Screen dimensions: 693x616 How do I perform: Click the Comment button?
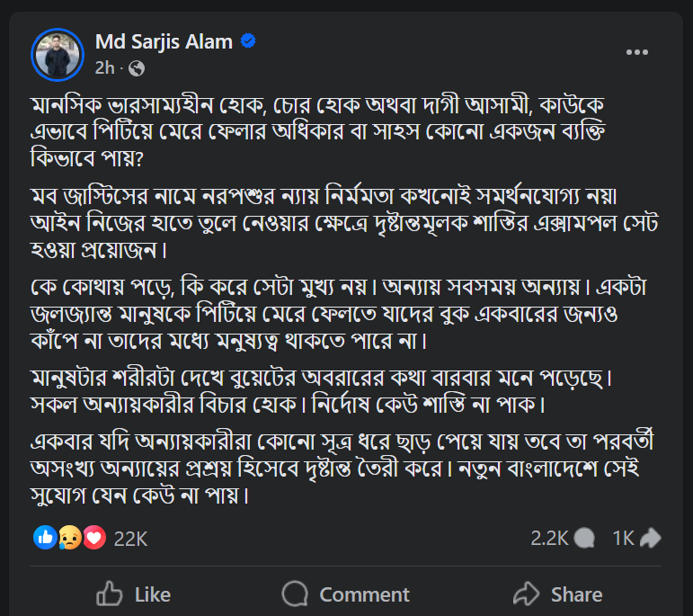[x=346, y=594]
